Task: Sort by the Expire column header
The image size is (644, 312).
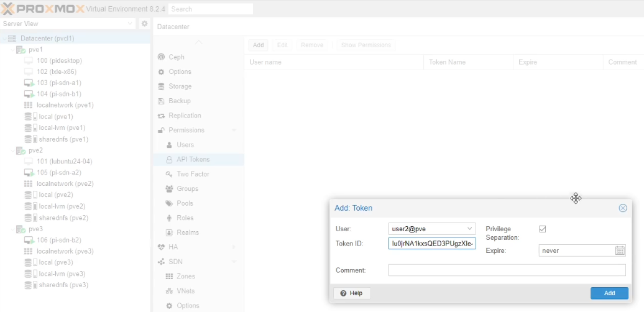Action: tap(558, 62)
